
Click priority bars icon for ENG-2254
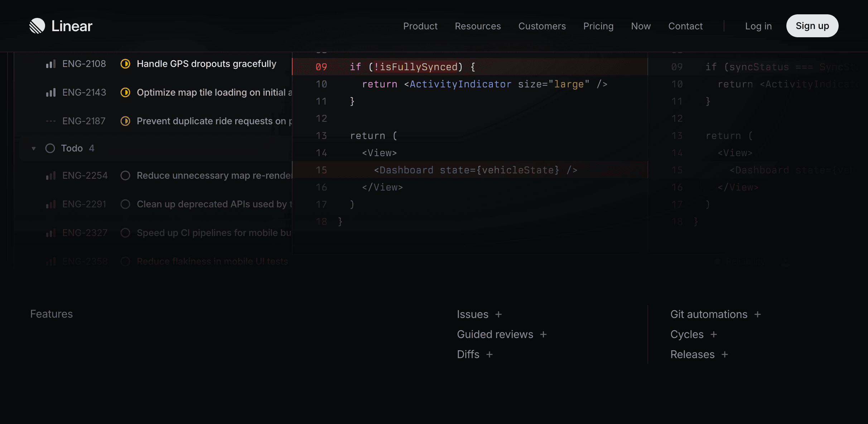pos(51,176)
